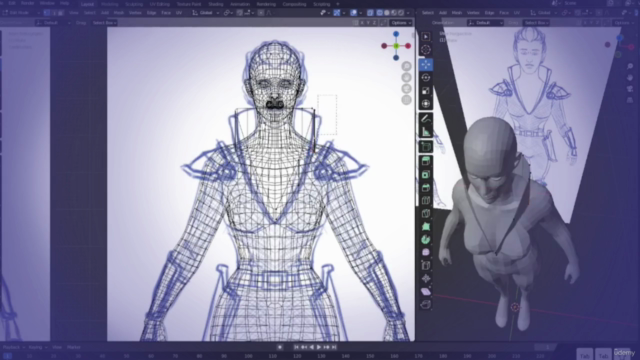Click the navigation axis gizmo in left viewport
The height and width of the screenshot is (360, 640).
click(x=396, y=46)
